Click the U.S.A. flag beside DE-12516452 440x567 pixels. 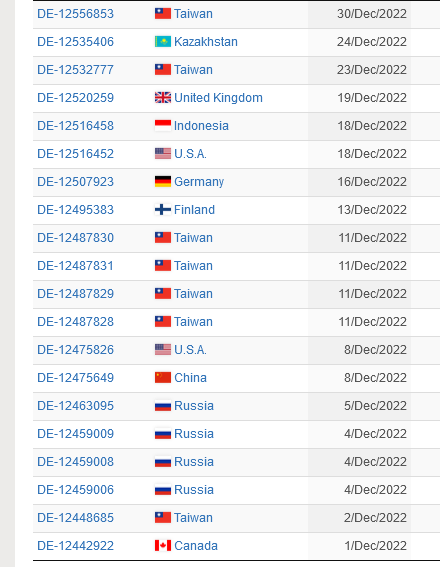[163, 154]
